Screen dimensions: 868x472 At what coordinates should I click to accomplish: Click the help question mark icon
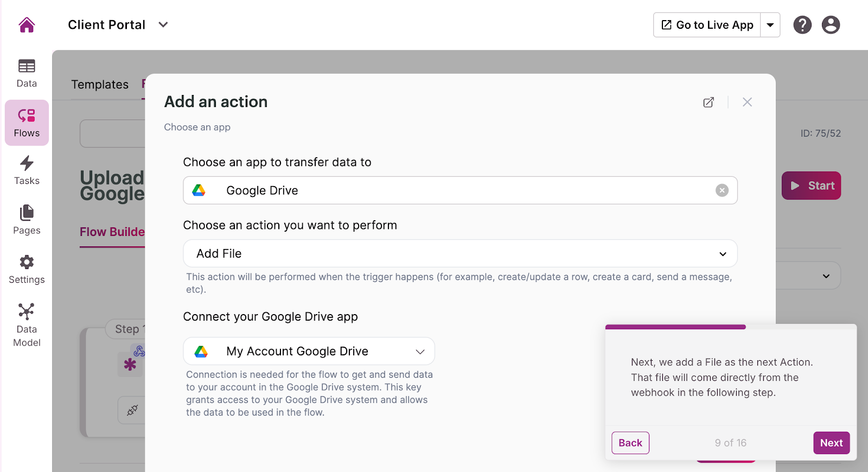802,25
